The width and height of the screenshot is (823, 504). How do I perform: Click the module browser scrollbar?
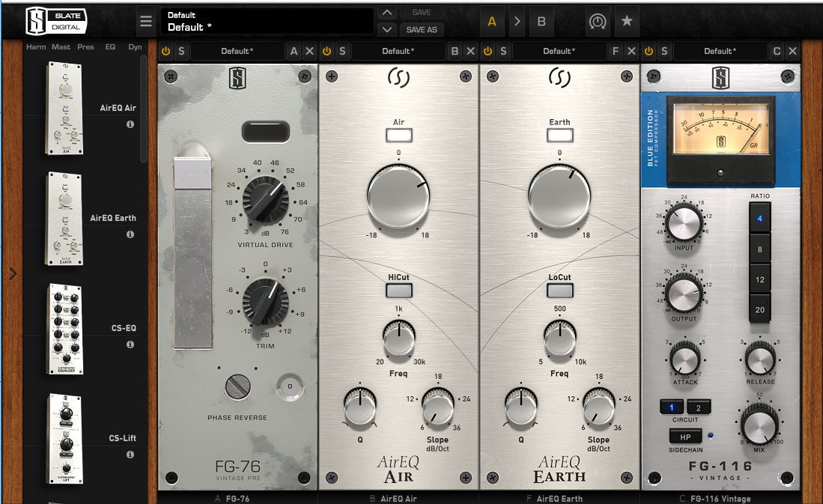[x=143, y=108]
